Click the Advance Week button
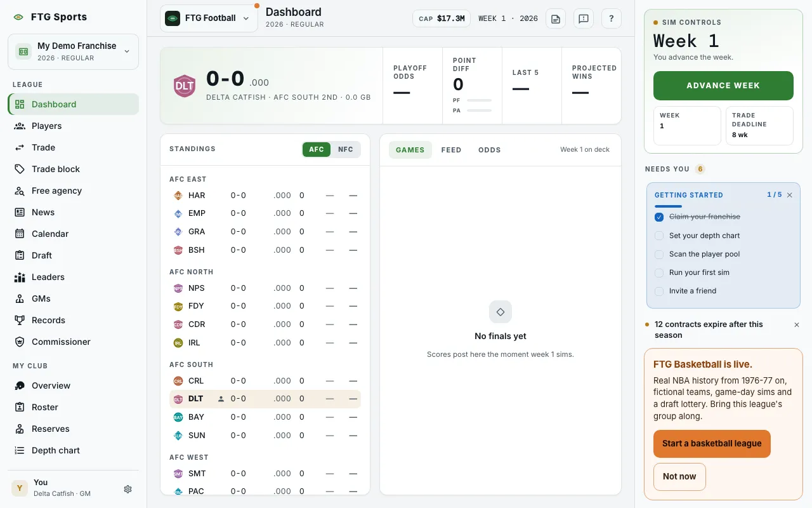This screenshot has width=812, height=508. [x=723, y=86]
